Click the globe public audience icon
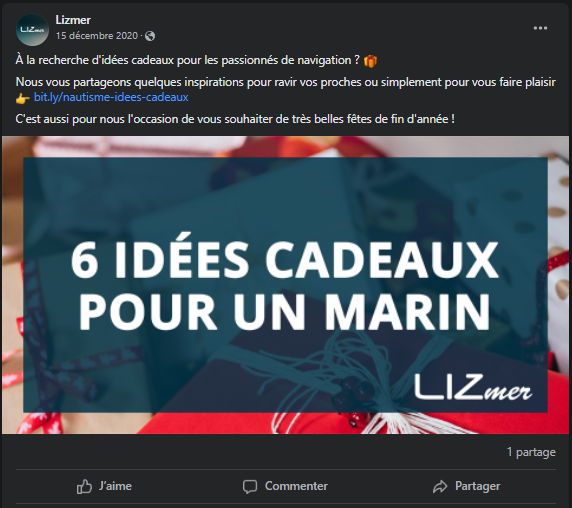572x508 pixels. tap(150, 36)
